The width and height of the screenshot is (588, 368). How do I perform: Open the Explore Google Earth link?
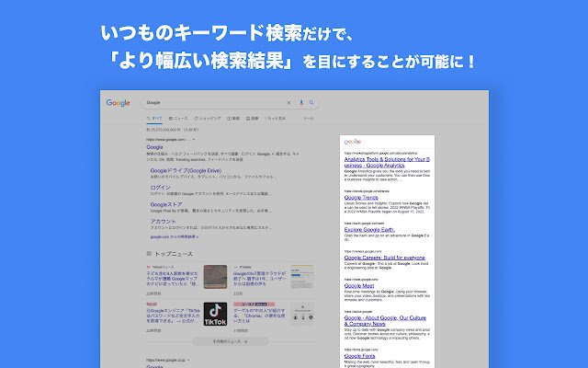369,229
